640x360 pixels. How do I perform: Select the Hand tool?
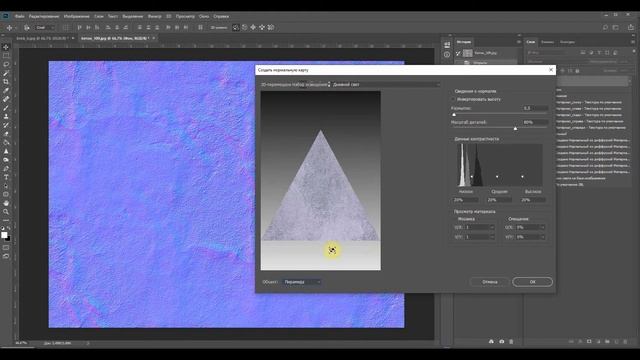[6, 203]
